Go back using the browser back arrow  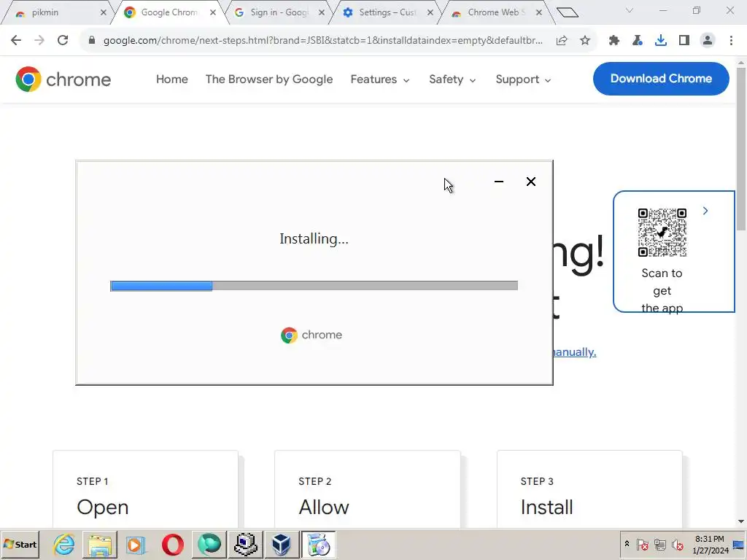pos(16,41)
